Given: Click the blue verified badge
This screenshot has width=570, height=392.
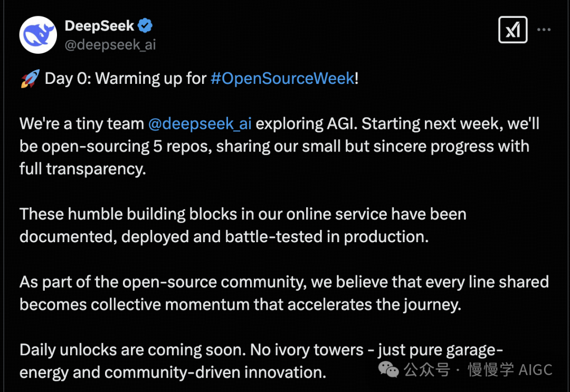Looking at the screenshot, I should click(x=146, y=25).
